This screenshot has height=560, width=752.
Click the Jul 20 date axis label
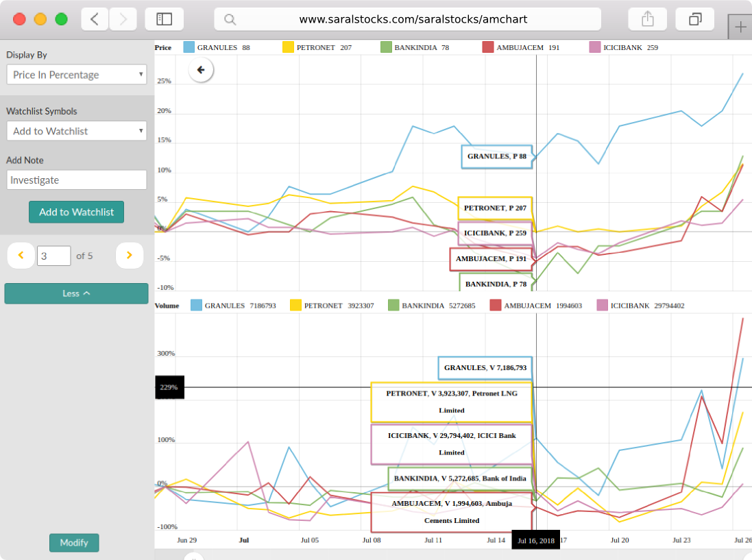pos(620,540)
